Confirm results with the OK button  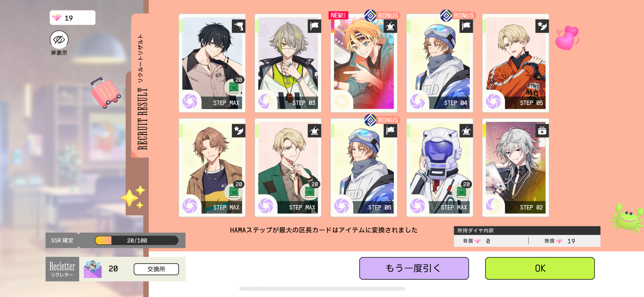[x=540, y=268]
